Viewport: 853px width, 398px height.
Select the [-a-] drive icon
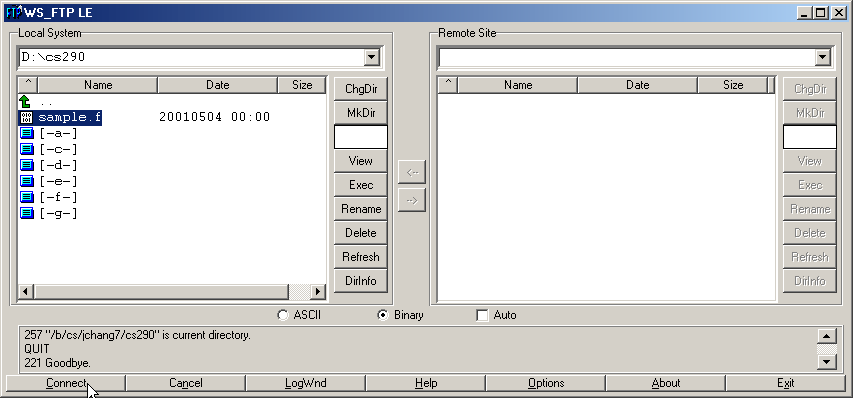(27, 133)
